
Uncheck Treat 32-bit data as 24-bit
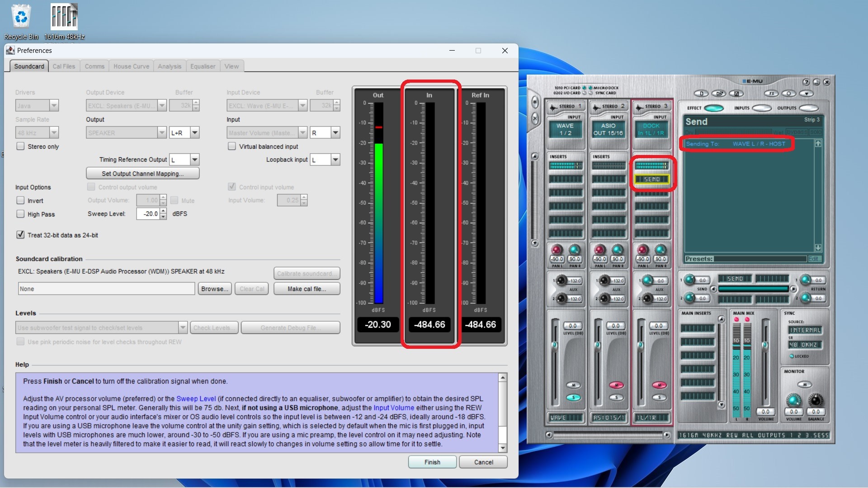point(20,235)
